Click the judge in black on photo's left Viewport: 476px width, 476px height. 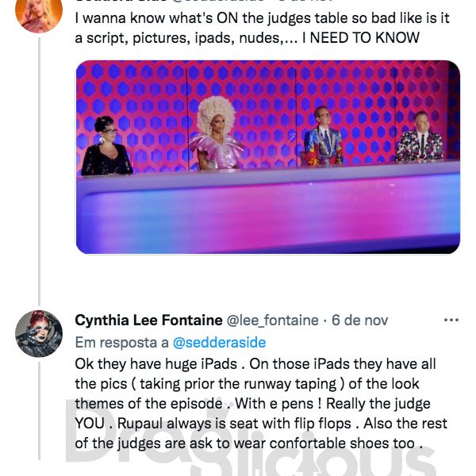tap(106, 146)
